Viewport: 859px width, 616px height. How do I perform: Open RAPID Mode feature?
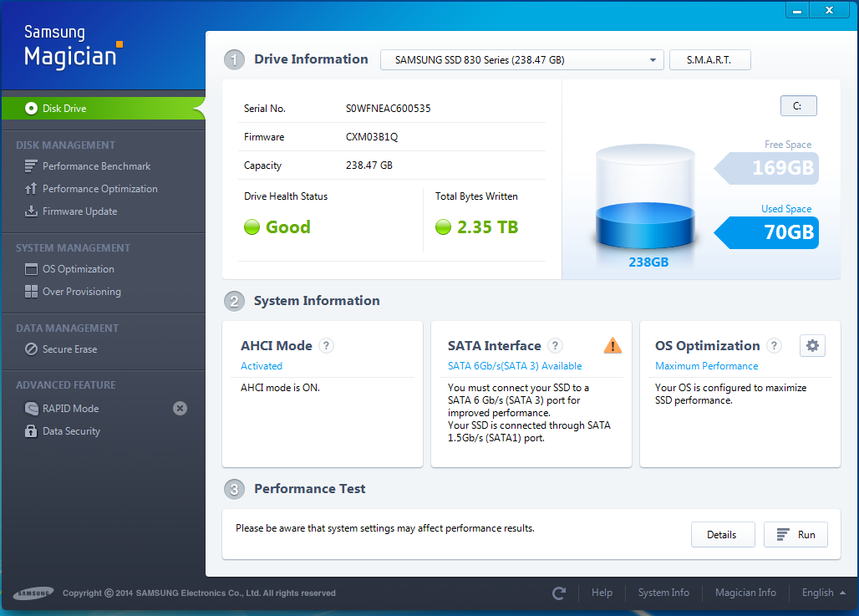[x=71, y=408]
